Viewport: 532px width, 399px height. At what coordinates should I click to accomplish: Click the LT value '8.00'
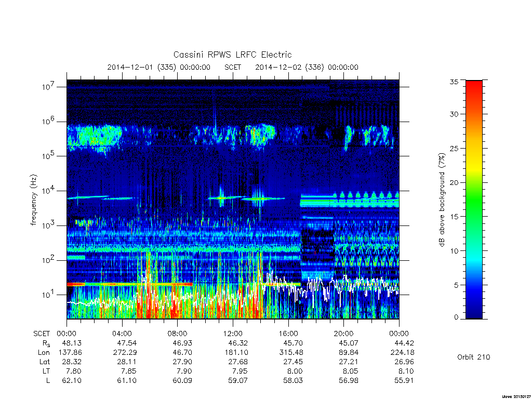tap(295, 371)
